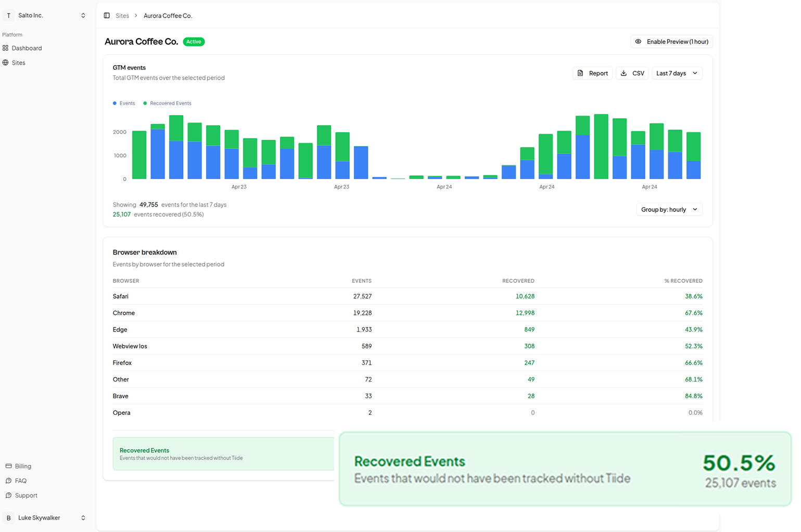Click the Salto Inc. 'T' avatar

pos(8,16)
